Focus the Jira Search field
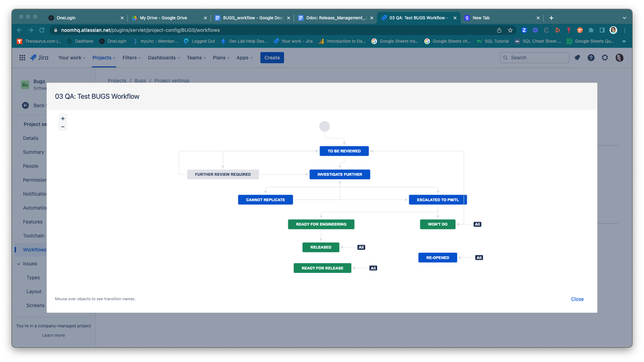The height and width of the screenshot is (362, 644). [x=534, y=58]
